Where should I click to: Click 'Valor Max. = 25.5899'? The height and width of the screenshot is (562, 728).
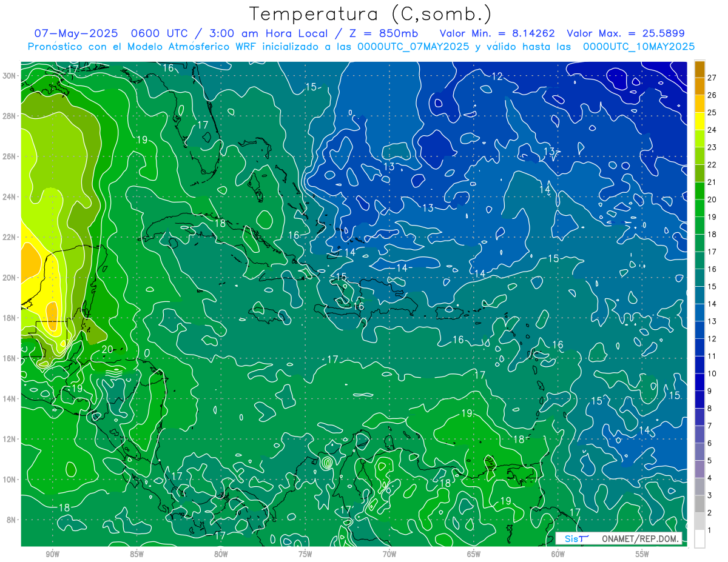[625, 33]
